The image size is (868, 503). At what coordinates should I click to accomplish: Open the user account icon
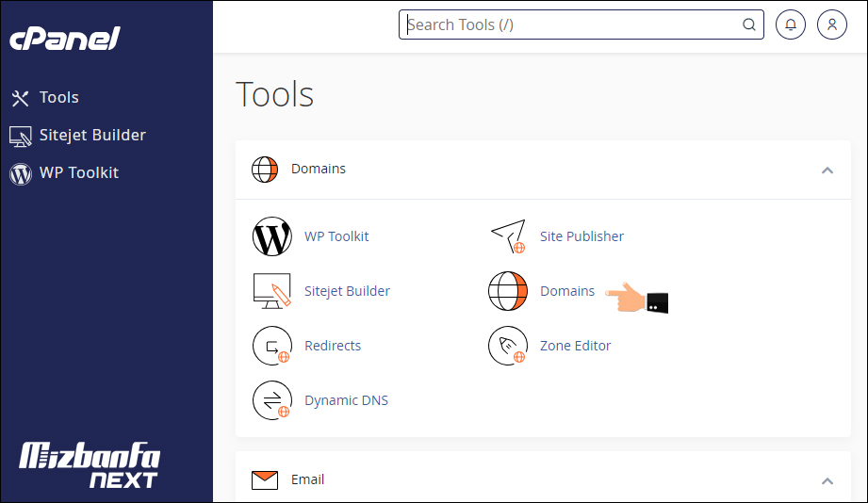click(x=832, y=24)
